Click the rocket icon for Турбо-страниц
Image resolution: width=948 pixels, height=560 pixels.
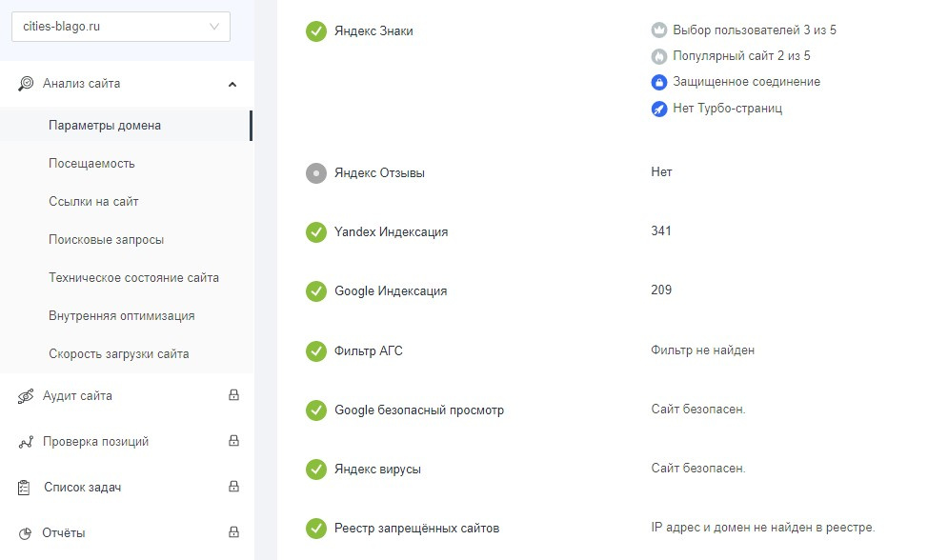tap(659, 110)
